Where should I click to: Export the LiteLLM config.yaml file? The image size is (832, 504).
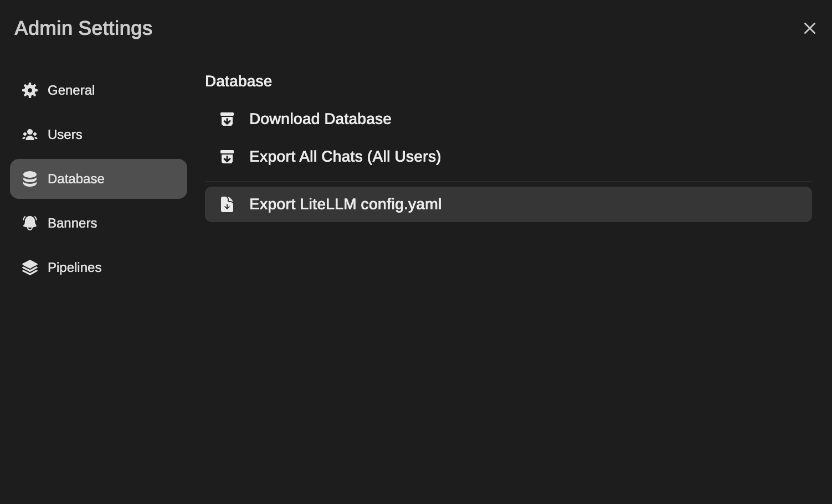[x=345, y=204]
